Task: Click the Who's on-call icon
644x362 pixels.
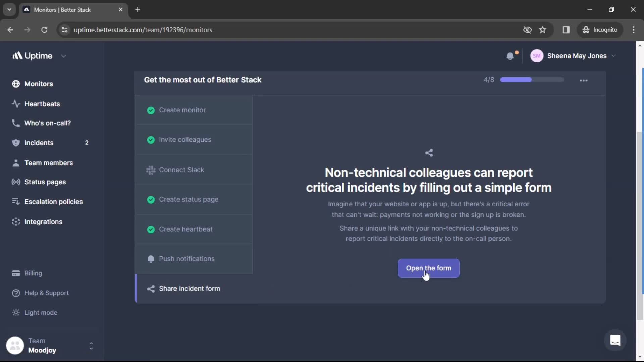Action: (x=15, y=123)
